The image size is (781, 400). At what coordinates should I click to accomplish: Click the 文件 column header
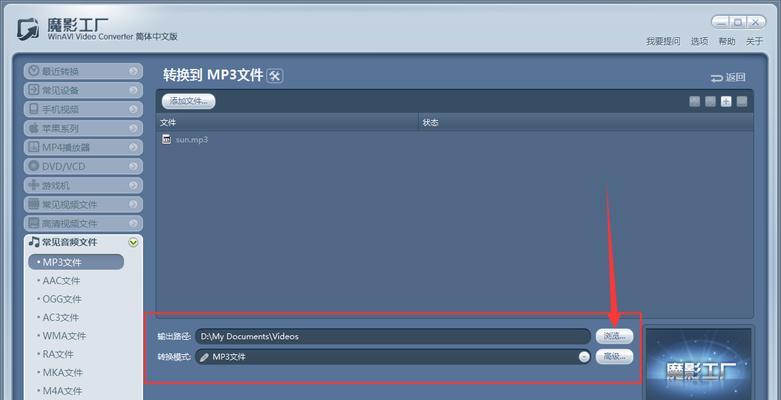(x=287, y=123)
